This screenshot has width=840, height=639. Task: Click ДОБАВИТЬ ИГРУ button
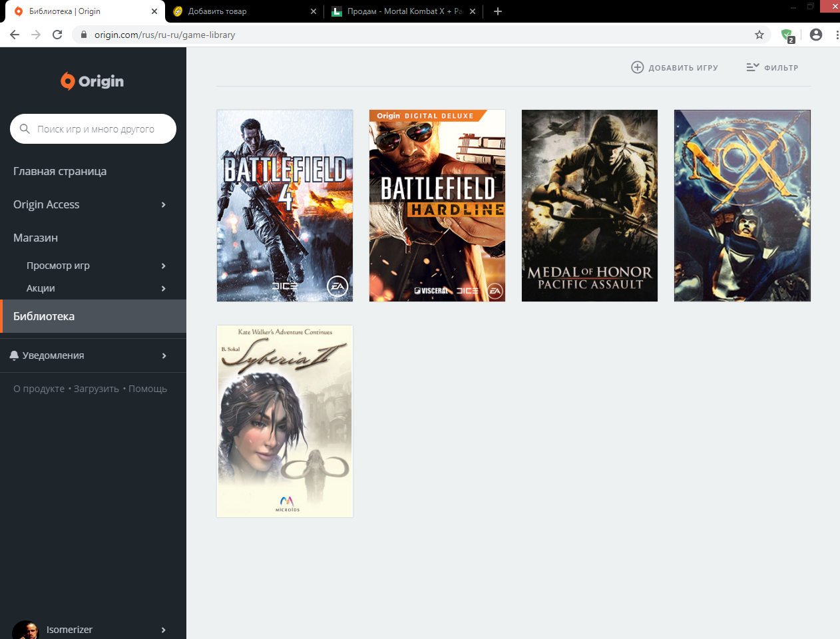point(675,67)
